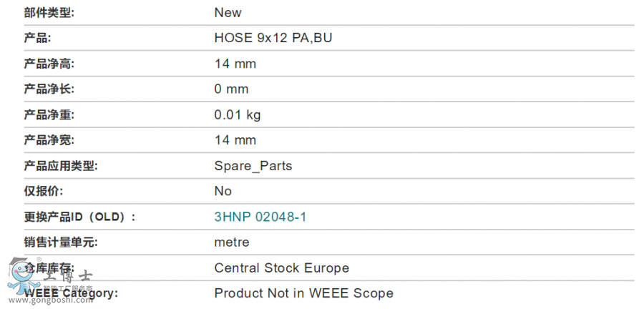This screenshot has width=644, height=314.
Task: Select the Central Stock Europe value
Action: point(282,268)
